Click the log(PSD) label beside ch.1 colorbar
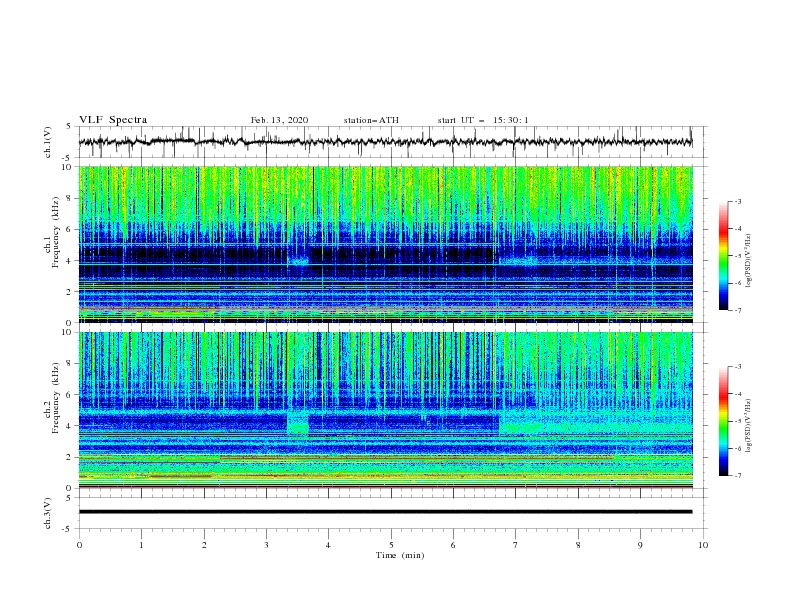Viewport: 792px width, 612px height. (748, 261)
